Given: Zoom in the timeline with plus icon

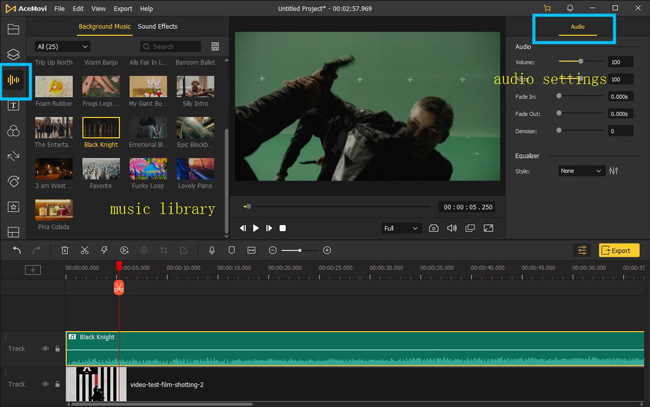Looking at the screenshot, I should (327, 250).
